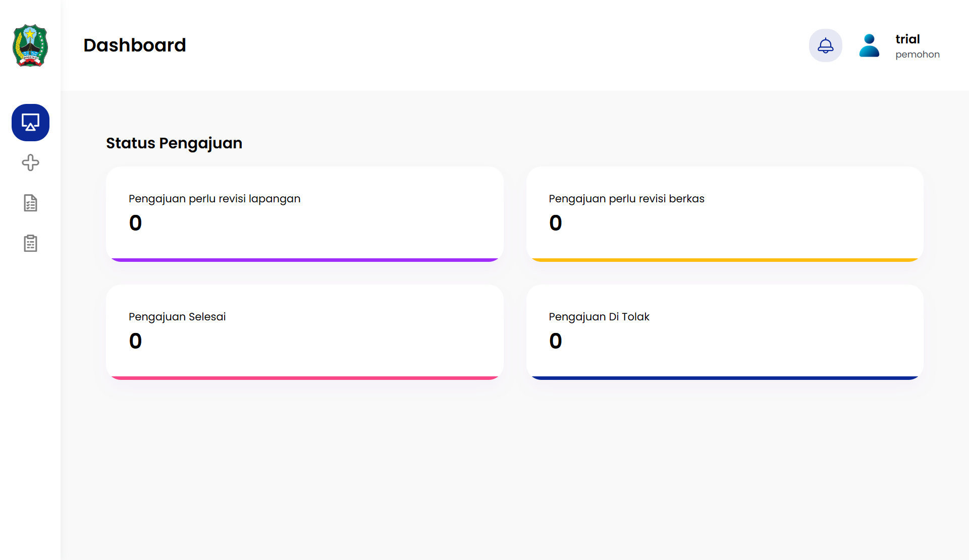Open the dashboard sidebar icon

pos(30,123)
